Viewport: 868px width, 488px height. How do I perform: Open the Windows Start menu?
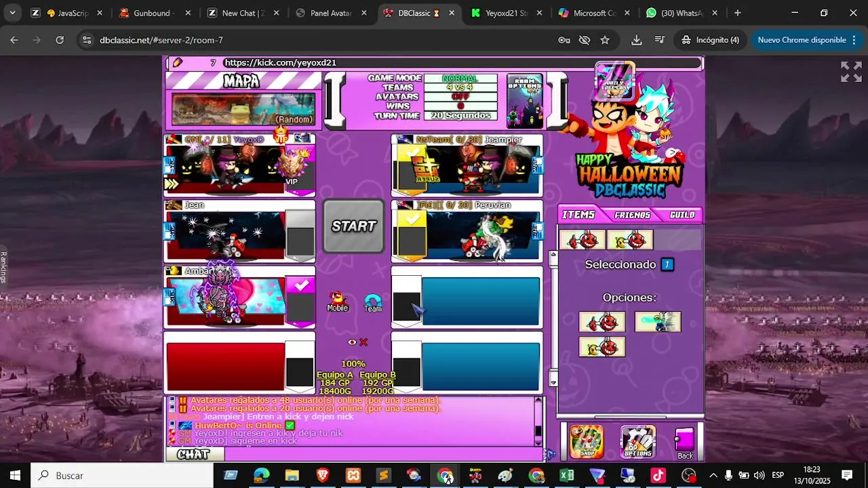15,475
